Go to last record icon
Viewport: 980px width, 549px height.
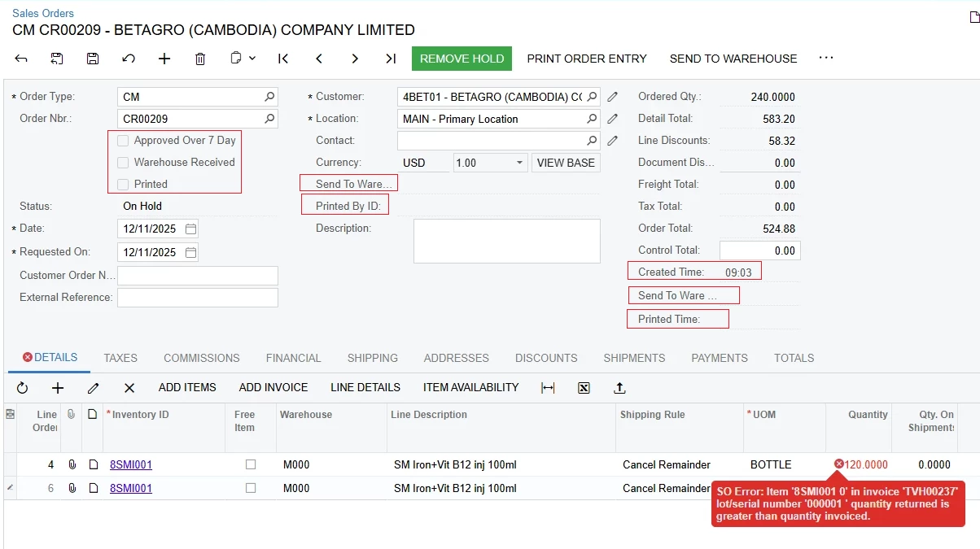pyautogui.click(x=391, y=59)
